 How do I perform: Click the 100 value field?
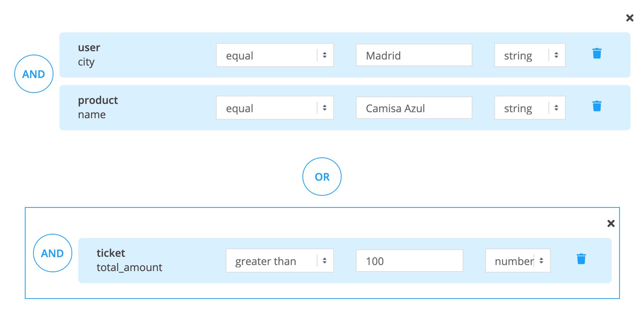click(409, 261)
